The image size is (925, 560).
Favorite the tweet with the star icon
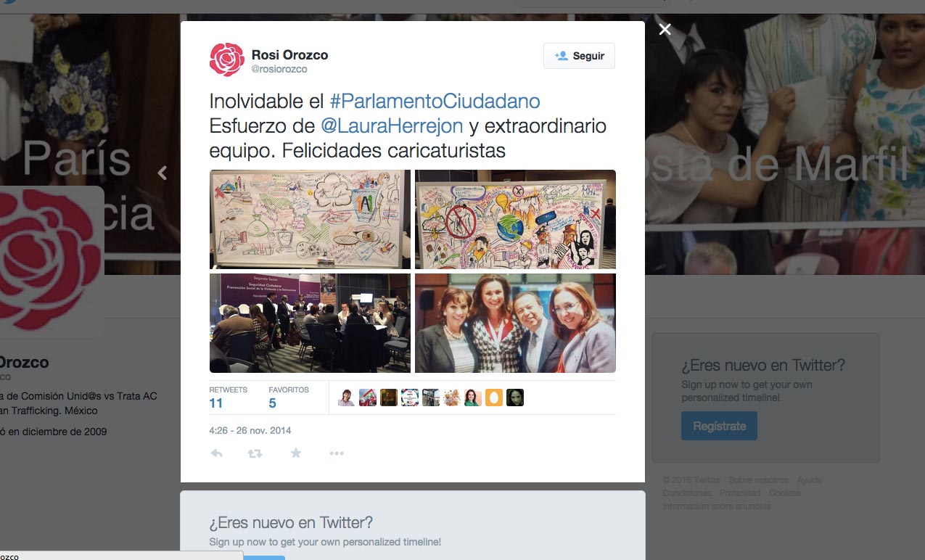(x=295, y=453)
